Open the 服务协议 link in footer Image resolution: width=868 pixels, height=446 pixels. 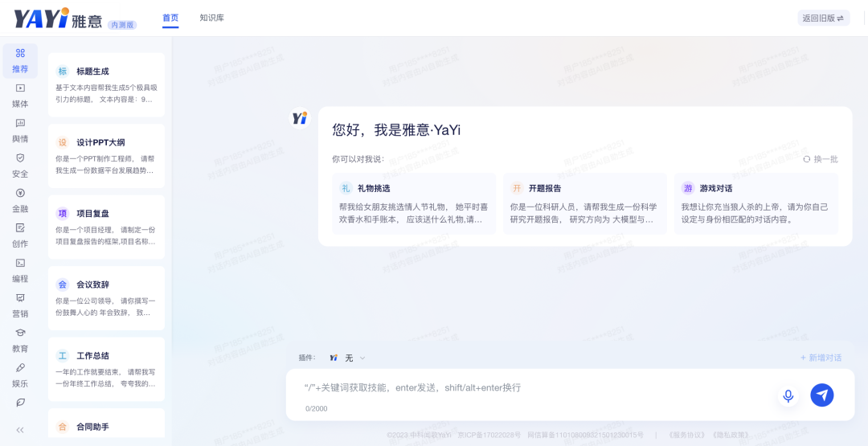[689, 436]
